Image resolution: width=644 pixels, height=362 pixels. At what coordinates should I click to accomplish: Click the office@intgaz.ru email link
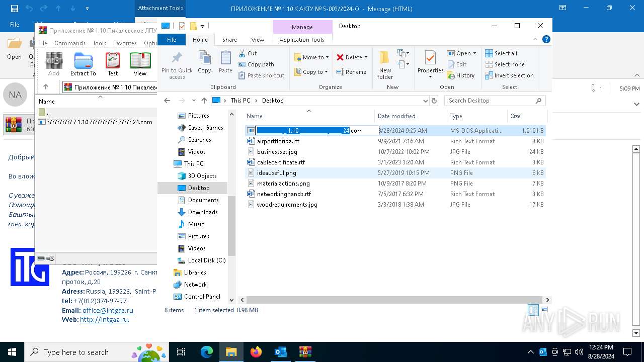click(108, 310)
